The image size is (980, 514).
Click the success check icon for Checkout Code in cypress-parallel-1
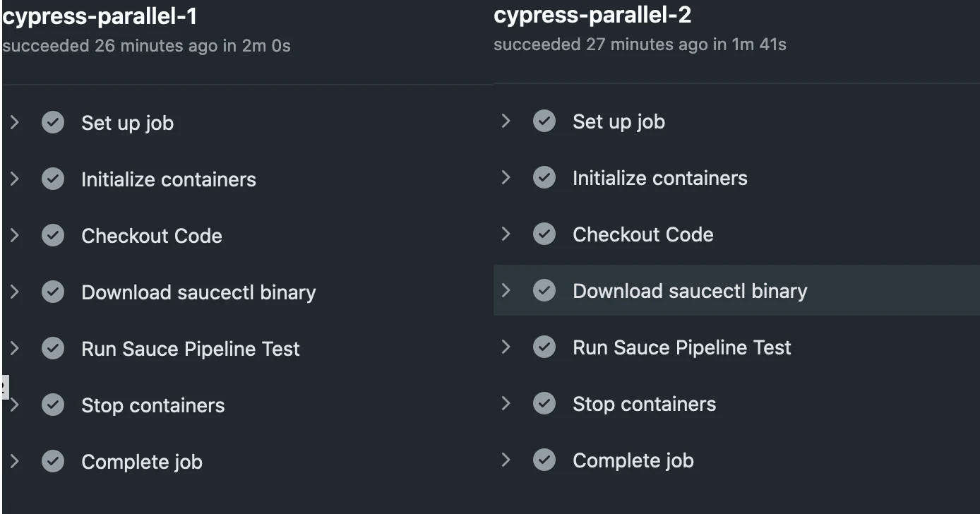[53, 235]
